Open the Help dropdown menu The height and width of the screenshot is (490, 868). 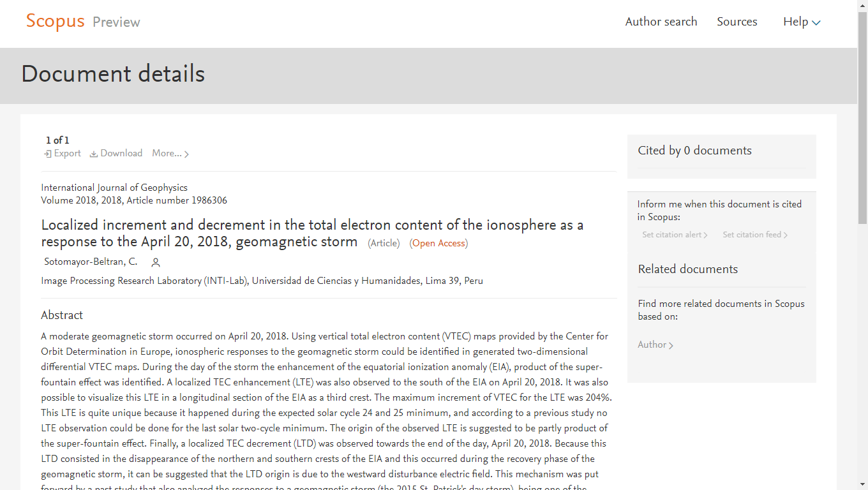tap(802, 22)
